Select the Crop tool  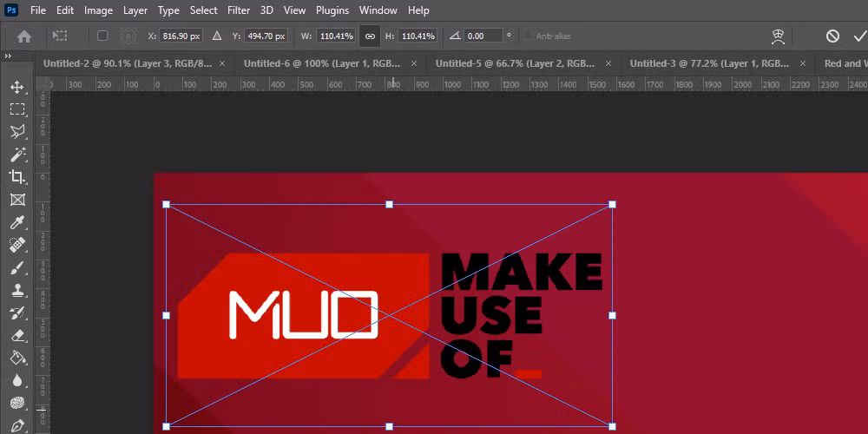[x=17, y=177]
